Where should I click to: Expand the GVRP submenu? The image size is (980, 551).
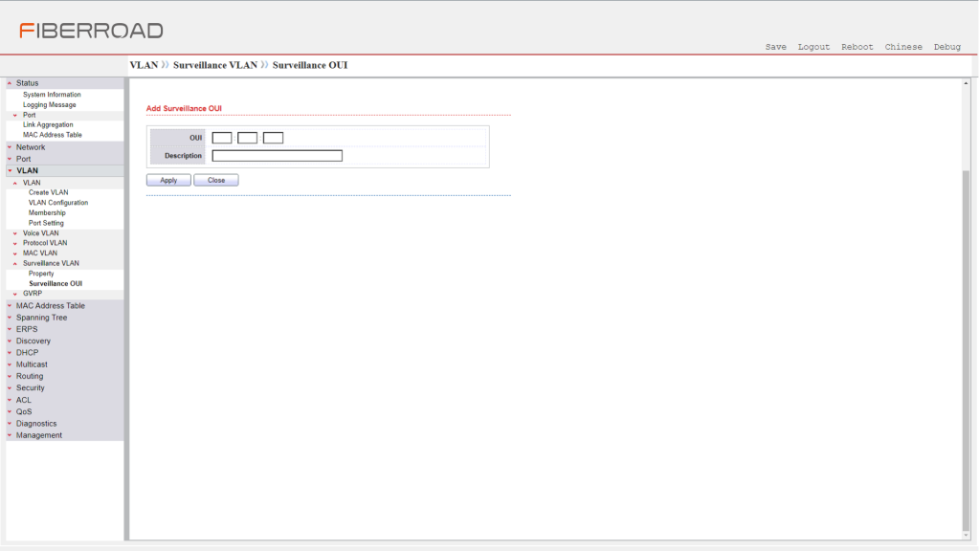(x=33, y=294)
